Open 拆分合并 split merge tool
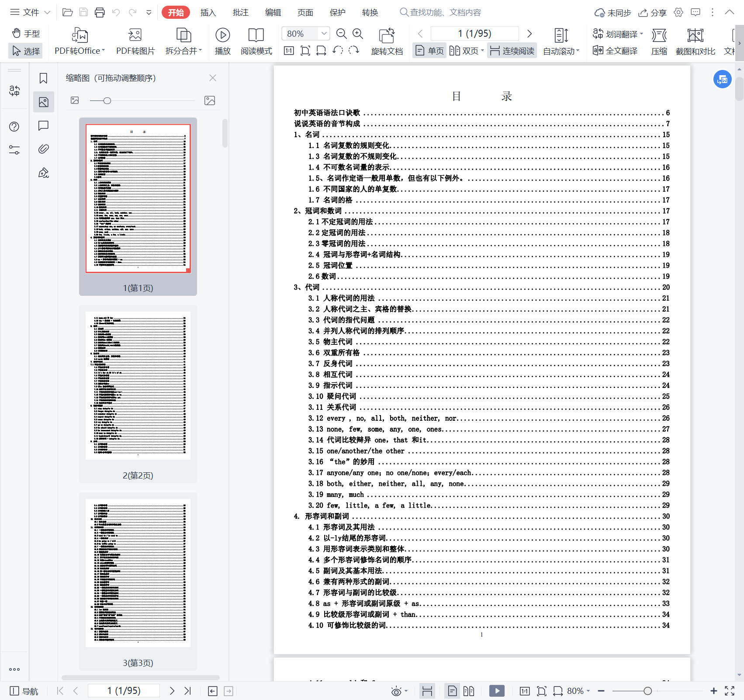Screen dimensions: 744x700 click(x=183, y=42)
